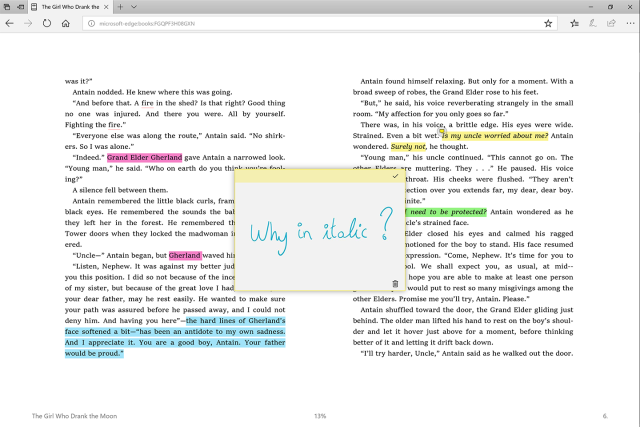This screenshot has width=640, height=427.
Task: Focus the address bar URL field
Action: [318, 24]
